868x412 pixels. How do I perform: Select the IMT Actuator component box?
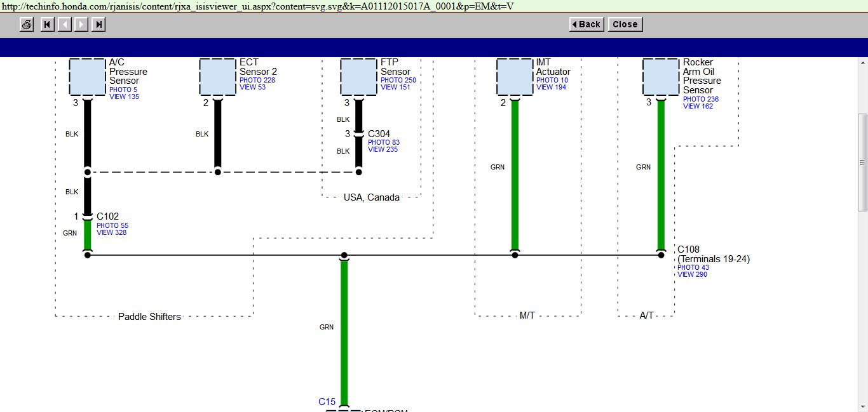[x=515, y=77]
